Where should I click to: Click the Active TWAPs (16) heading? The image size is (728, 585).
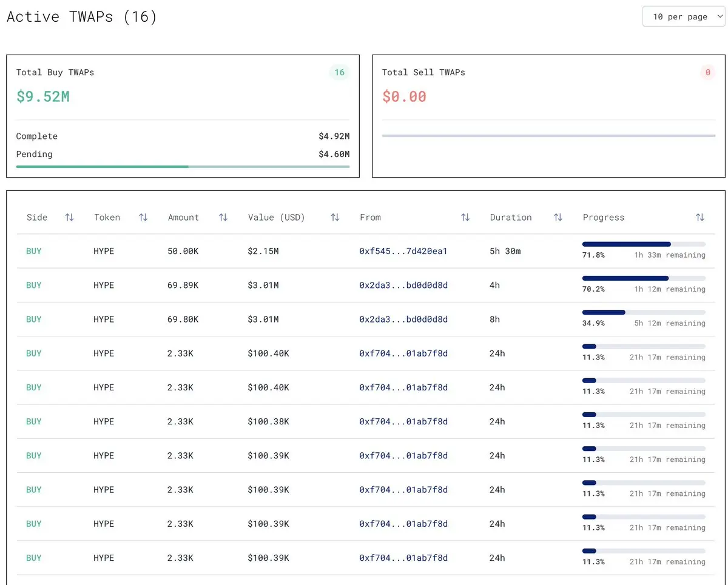[82, 16]
